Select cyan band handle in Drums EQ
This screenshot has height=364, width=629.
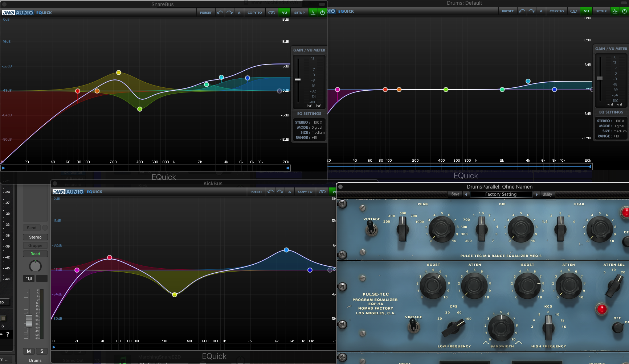point(528,81)
